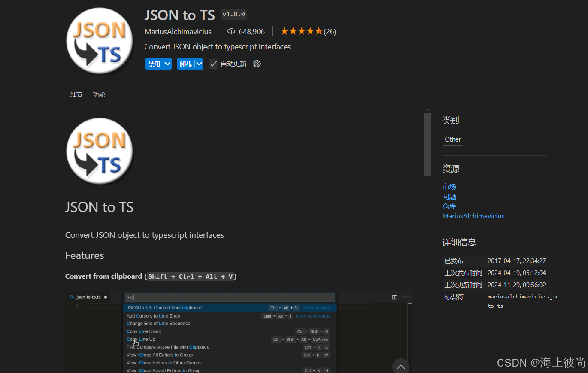Select 'View: Close Editors in Other Groups'
Viewport: 588px width, 373px height.
pos(230,363)
